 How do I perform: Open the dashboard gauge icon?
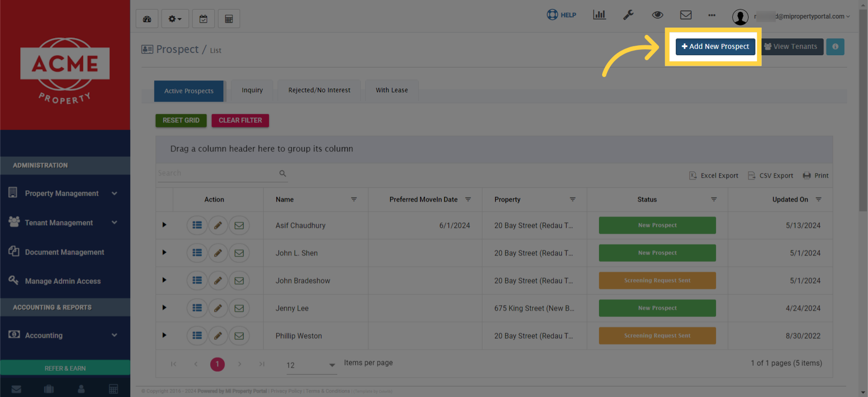pyautogui.click(x=147, y=19)
